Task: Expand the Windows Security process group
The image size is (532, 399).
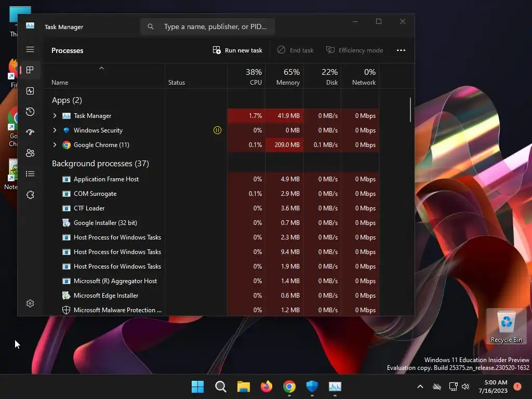Action: click(x=55, y=130)
